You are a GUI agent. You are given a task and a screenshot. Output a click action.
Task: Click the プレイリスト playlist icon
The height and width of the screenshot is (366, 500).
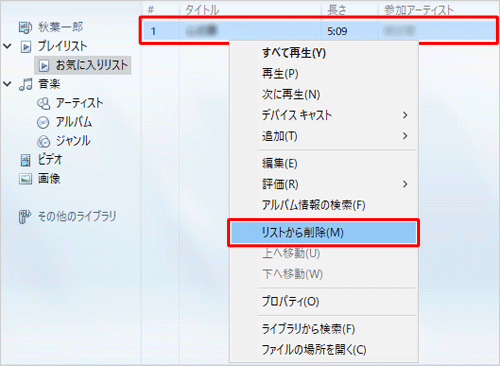click(26, 46)
